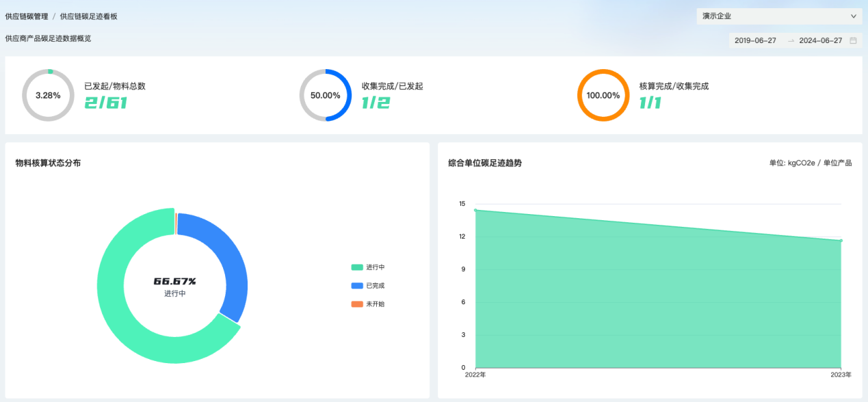Click the 核算完成/收集完成 label
Viewport: 868px width, 402px height.
click(x=674, y=86)
